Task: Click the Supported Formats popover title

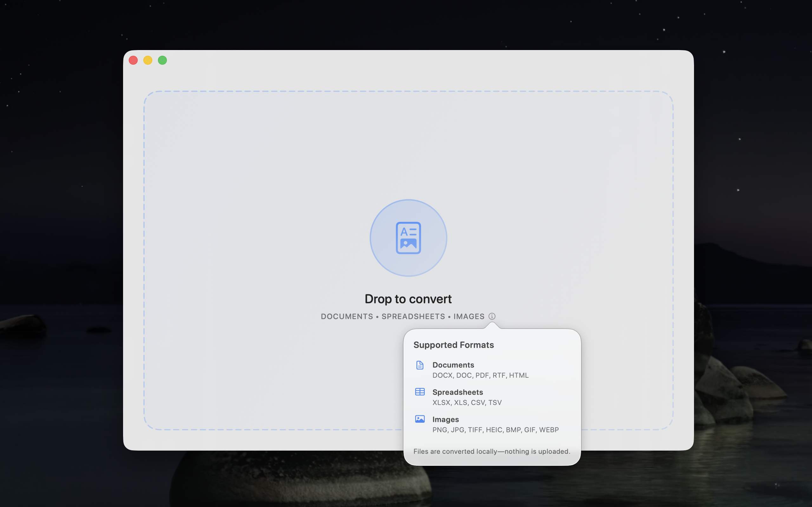Action: pos(454,345)
